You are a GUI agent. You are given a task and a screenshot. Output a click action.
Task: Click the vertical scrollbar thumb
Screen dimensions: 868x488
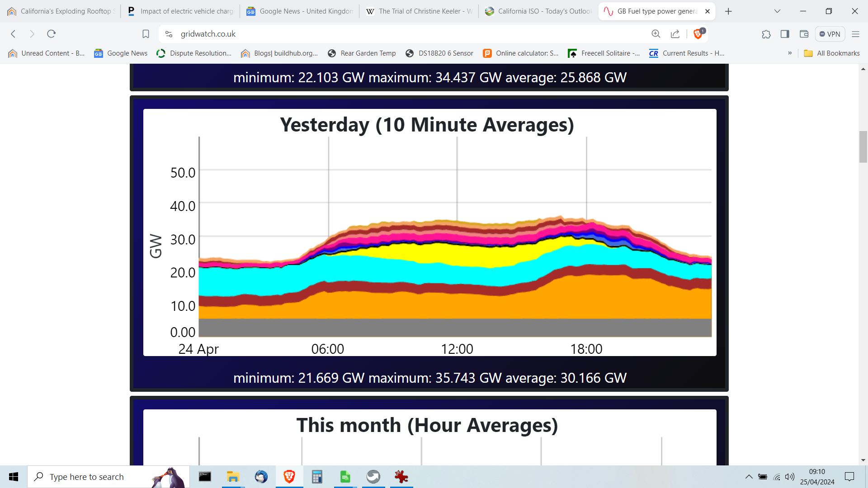863,146
